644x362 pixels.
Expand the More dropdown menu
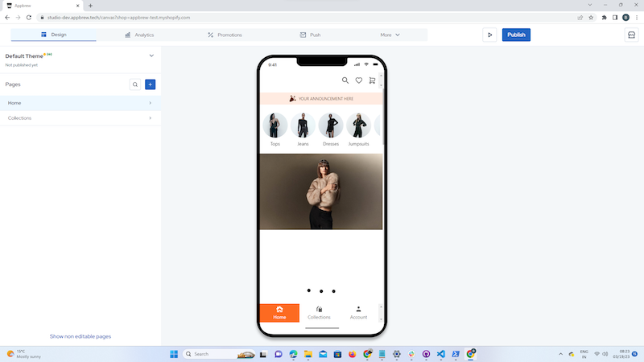390,35
